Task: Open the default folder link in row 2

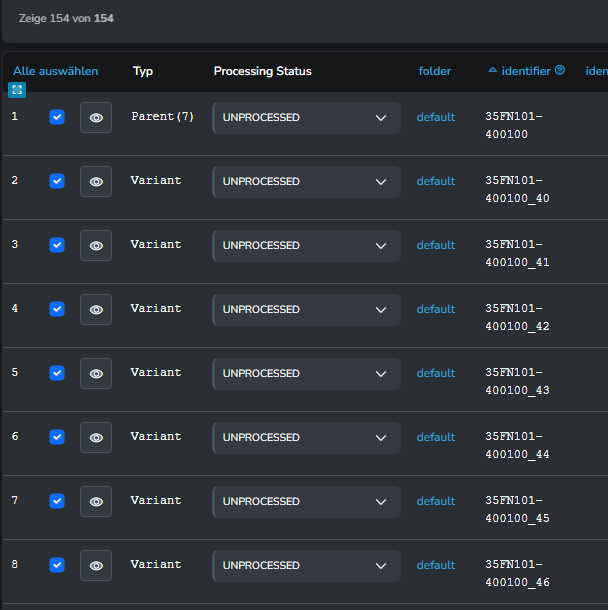Action: point(436,181)
